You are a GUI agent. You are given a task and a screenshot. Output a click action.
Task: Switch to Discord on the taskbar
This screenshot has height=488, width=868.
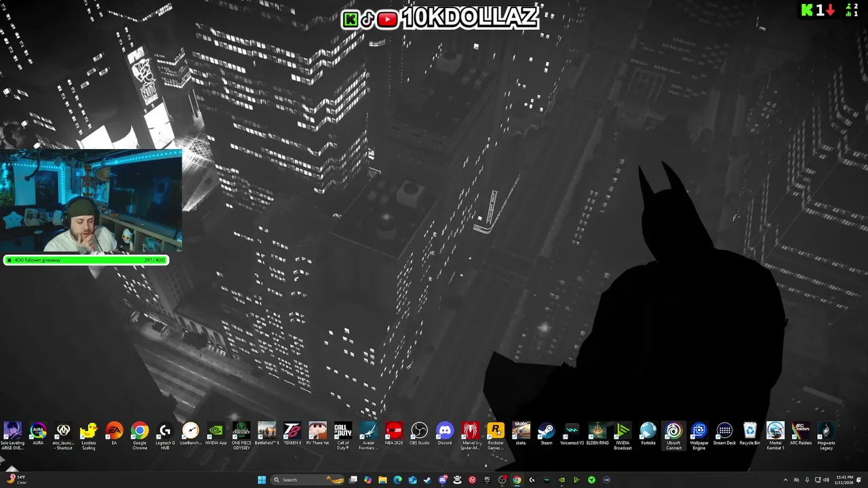[x=442, y=480]
